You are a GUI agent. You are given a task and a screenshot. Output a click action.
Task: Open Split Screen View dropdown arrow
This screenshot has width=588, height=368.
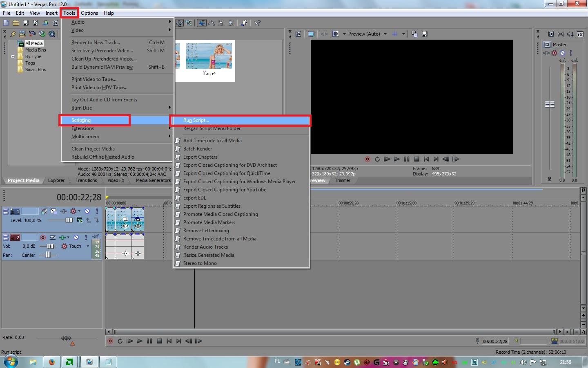coord(344,34)
